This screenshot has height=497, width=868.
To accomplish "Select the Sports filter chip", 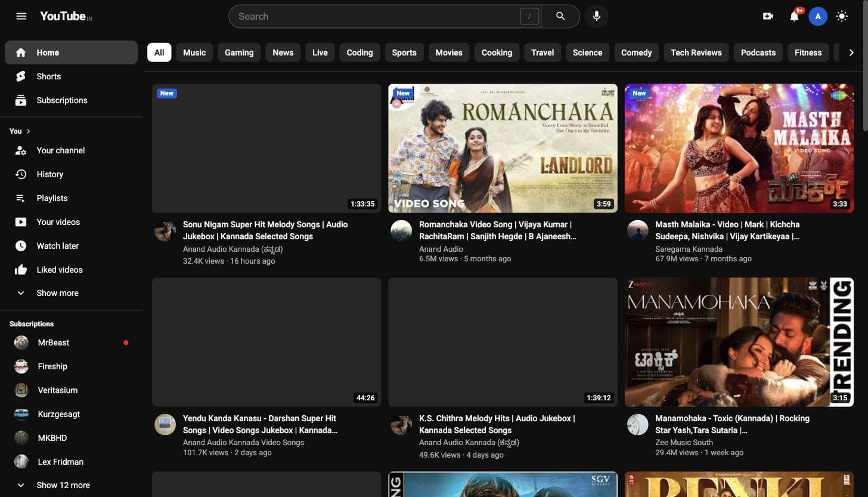I will tap(404, 53).
